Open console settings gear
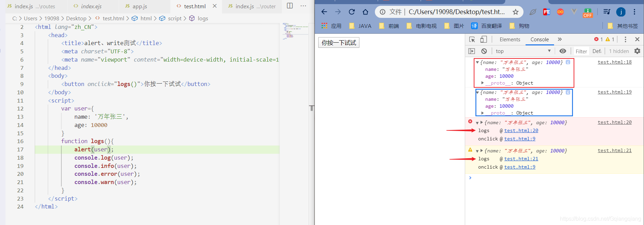This screenshot has height=225, width=644. (637, 51)
